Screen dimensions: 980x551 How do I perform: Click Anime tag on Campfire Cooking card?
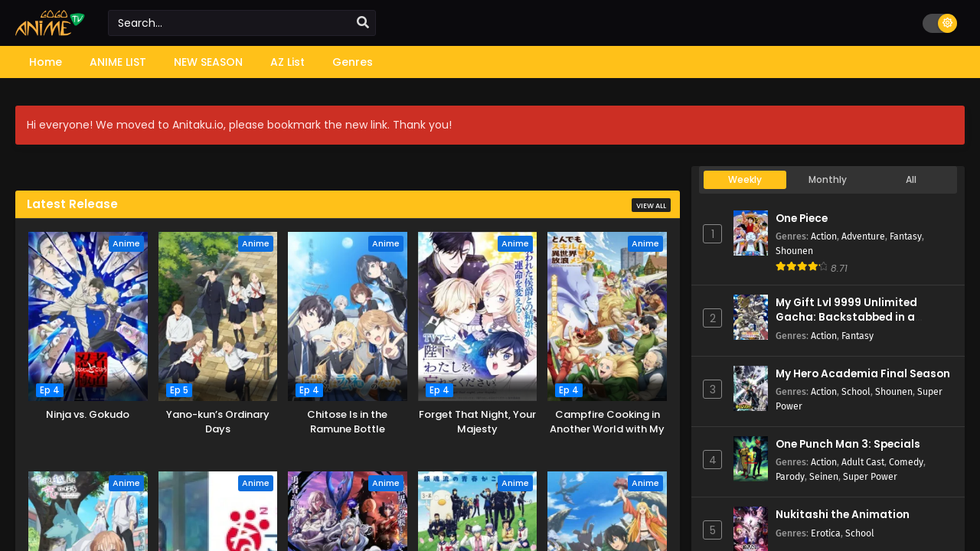(x=645, y=243)
